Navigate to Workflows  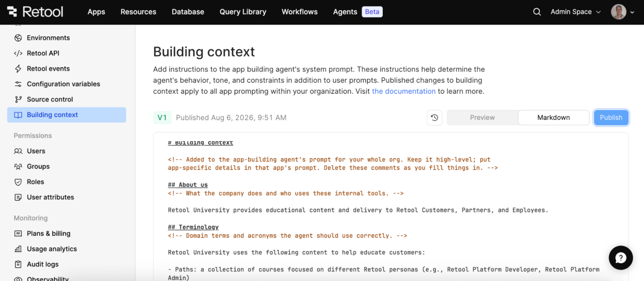point(299,12)
